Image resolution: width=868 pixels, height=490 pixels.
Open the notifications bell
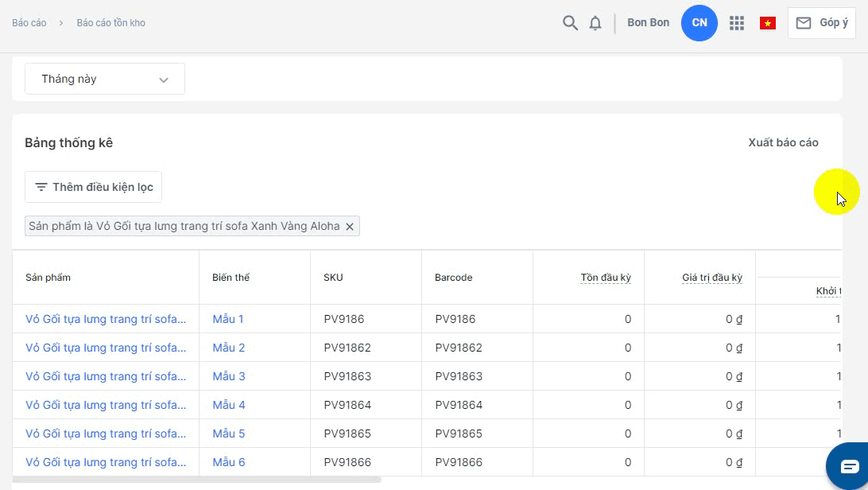[595, 23]
